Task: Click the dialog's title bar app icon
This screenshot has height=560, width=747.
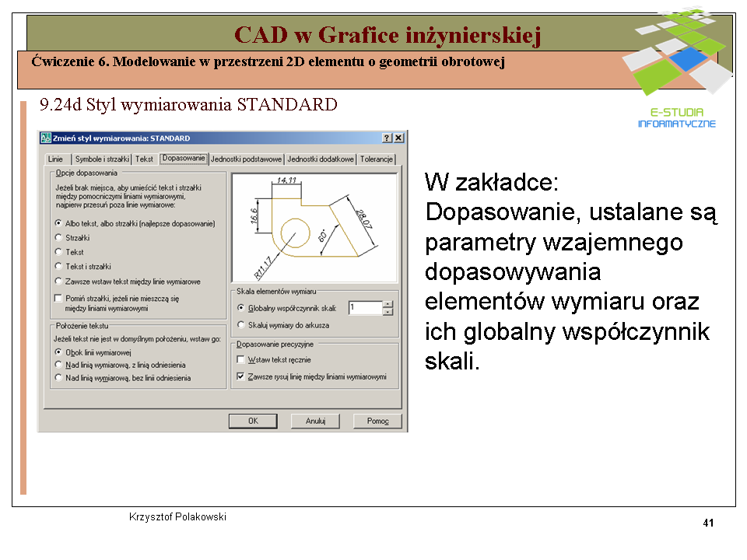Action: point(46,138)
